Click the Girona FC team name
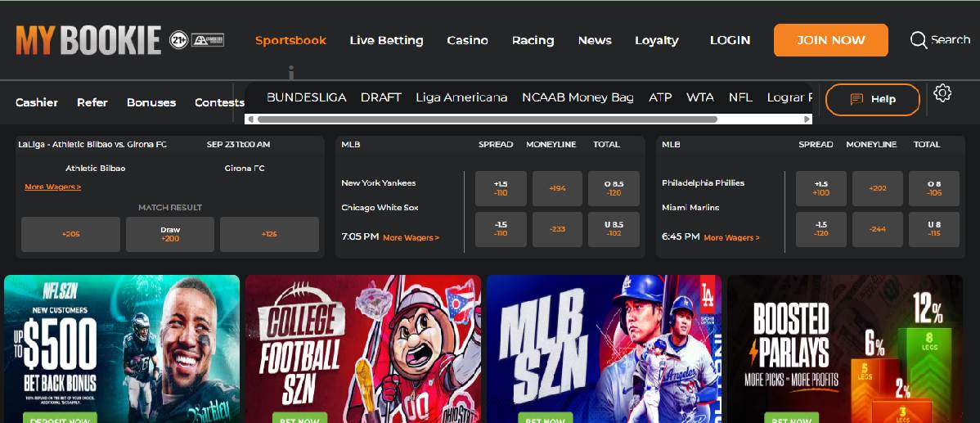 [x=245, y=169]
